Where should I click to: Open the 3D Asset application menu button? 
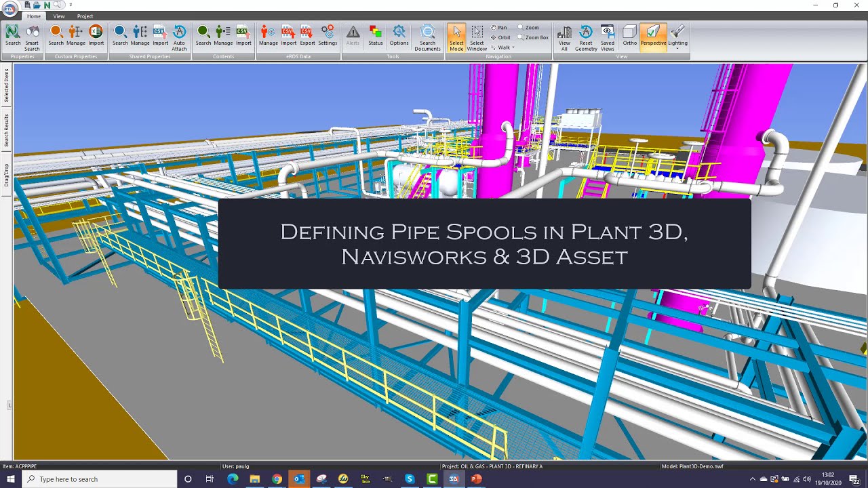pyautogui.click(x=9, y=8)
